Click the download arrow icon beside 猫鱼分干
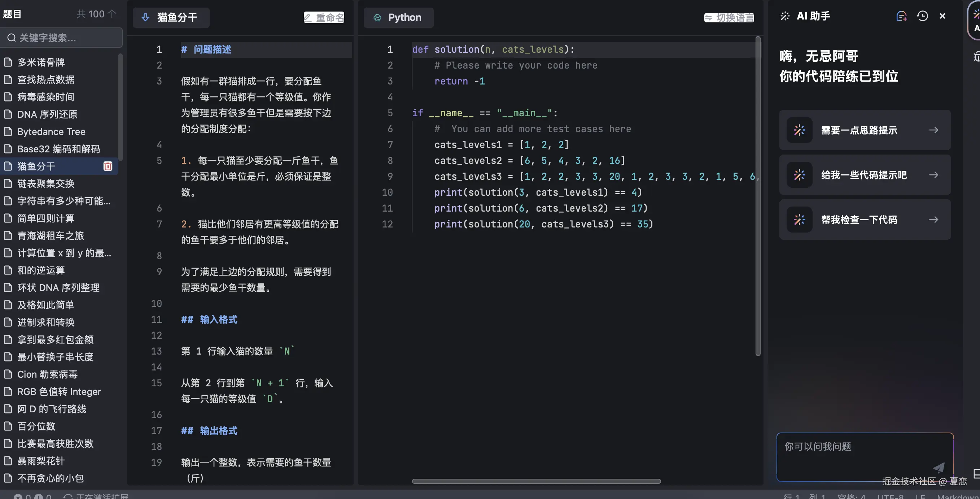980x499 pixels. pos(145,17)
